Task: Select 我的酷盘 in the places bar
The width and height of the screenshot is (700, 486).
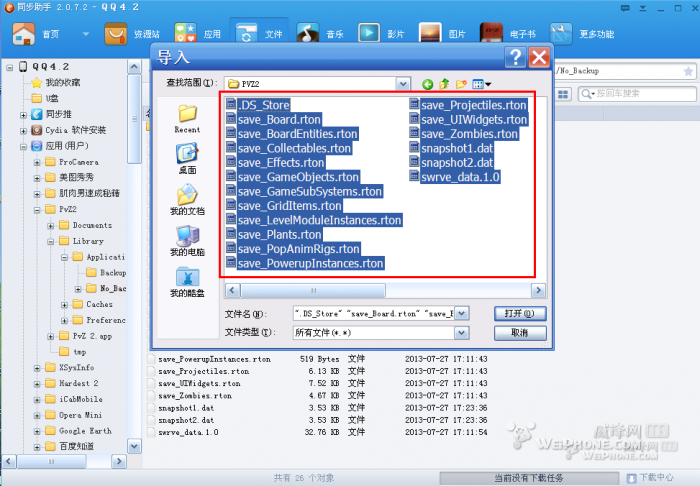Action: 188,282
